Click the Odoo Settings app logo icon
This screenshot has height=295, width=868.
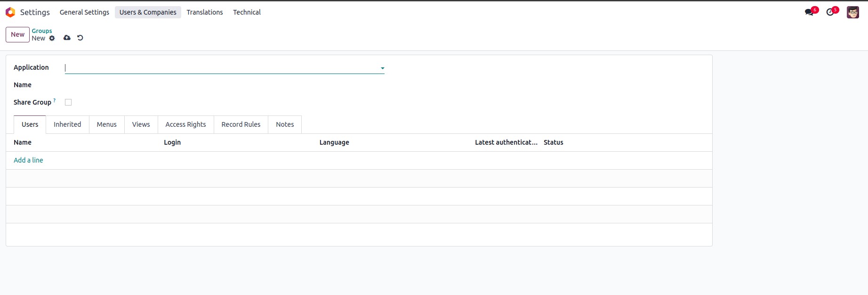(10, 12)
